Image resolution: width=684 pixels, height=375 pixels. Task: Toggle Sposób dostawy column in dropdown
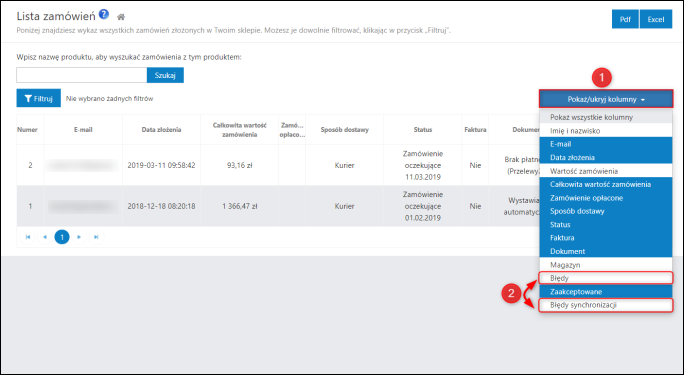(606, 211)
